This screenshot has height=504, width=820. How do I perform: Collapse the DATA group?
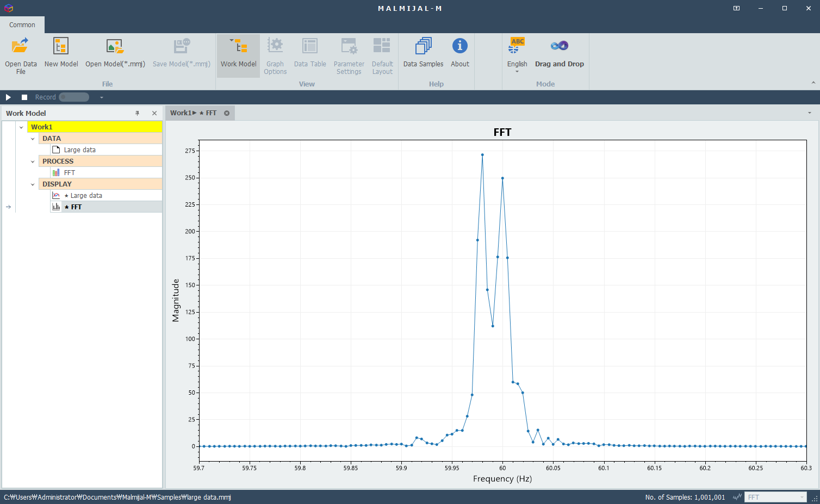pos(33,139)
